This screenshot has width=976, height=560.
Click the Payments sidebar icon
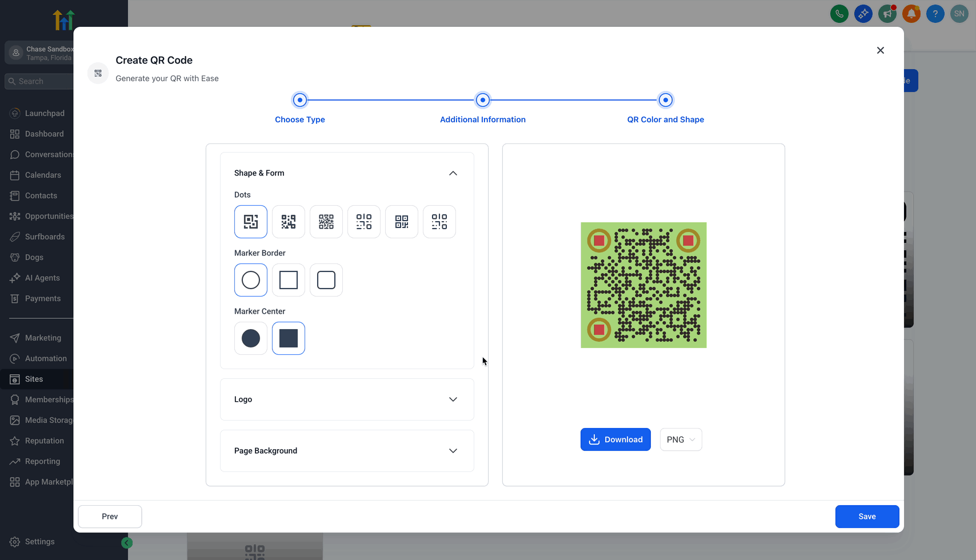(x=15, y=298)
